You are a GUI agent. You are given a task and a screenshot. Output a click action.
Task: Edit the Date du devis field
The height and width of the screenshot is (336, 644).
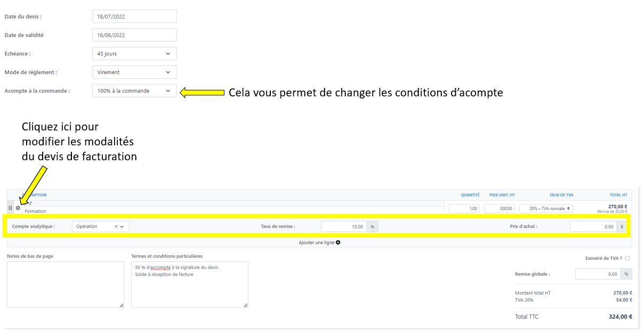point(134,17)
